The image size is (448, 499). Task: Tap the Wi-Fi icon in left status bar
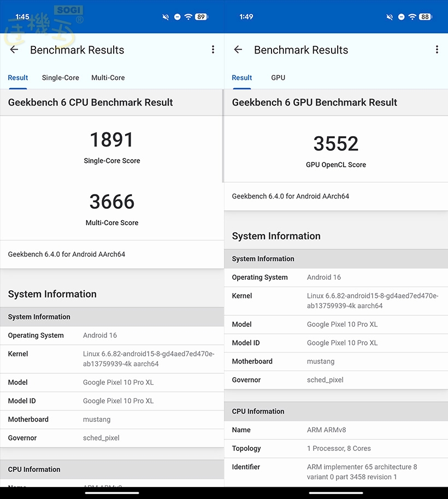click(188, 17)
